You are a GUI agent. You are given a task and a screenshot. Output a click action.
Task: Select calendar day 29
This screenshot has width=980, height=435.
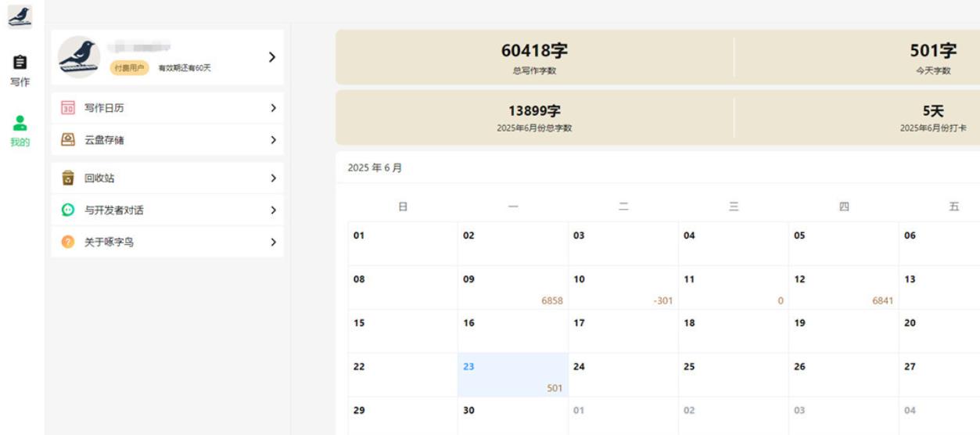click(403, 416)
